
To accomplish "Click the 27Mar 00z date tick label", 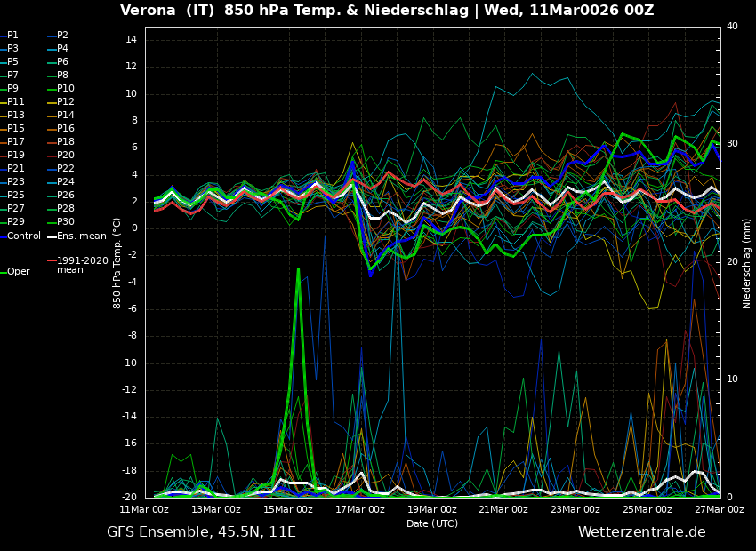I will 719,509.
